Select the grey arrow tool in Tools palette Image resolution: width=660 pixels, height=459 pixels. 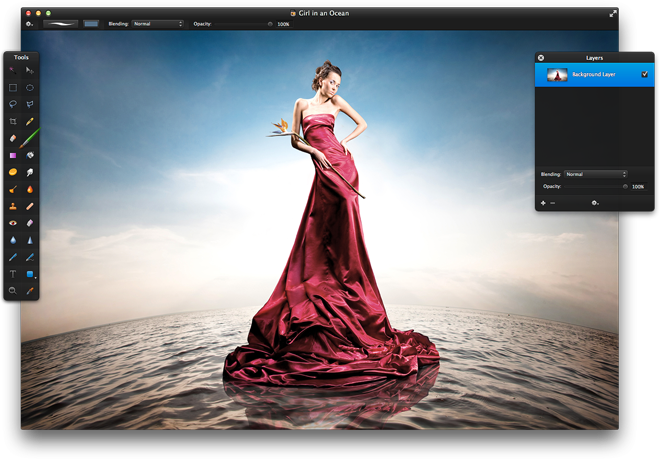[29, 70]
